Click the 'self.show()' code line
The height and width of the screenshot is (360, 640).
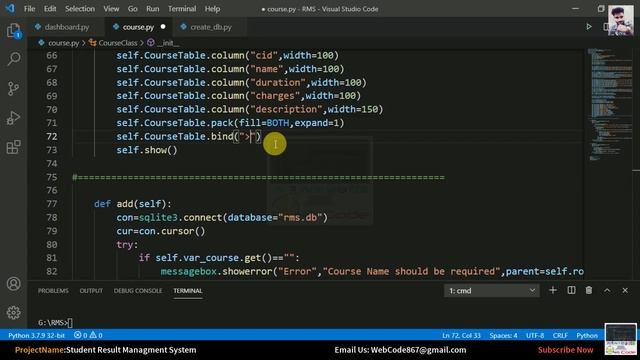147,150
